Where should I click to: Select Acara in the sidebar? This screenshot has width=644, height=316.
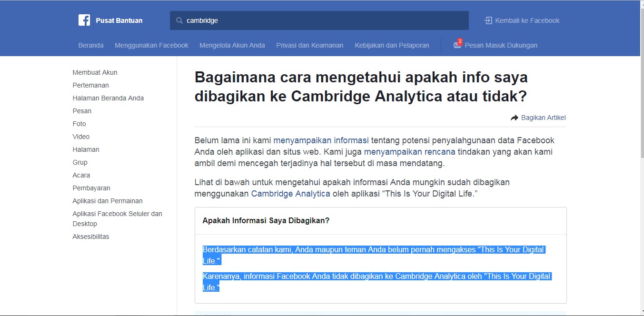81,175
